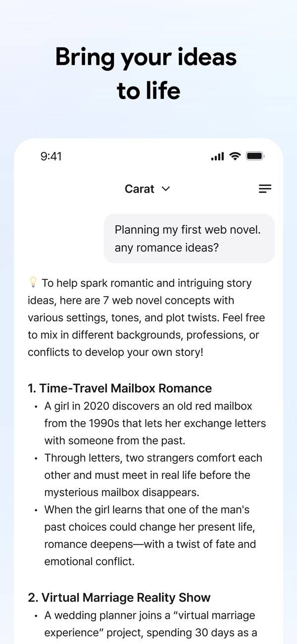Expand the chevron next to Carat
The width and height of the screenshot is (297, 644).
[166, 189]
